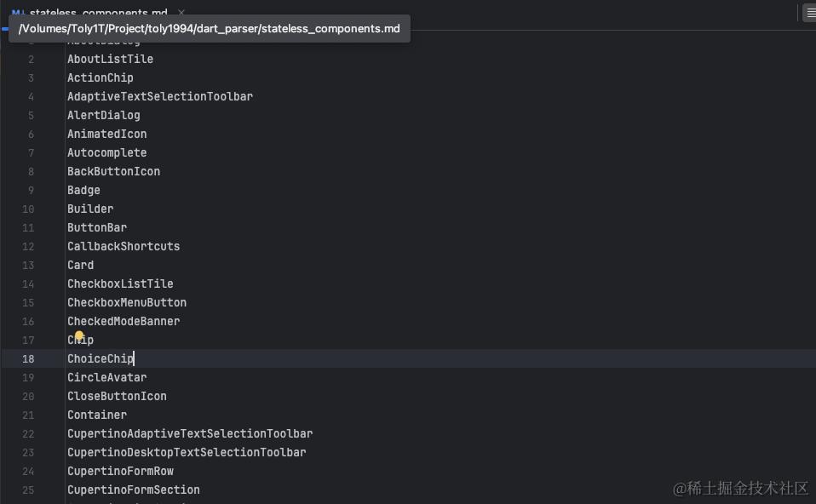Click on the CheckboxListTile text
Image resolution: width=816 pixels, height=504 pixels.
[120, 284]
